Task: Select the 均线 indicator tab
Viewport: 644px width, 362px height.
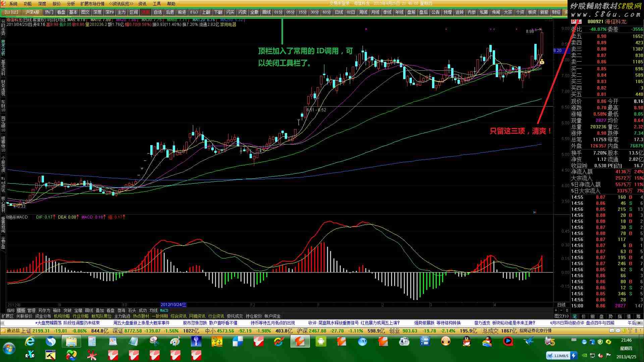Action: pyautogui.click(x=153, y=310)
